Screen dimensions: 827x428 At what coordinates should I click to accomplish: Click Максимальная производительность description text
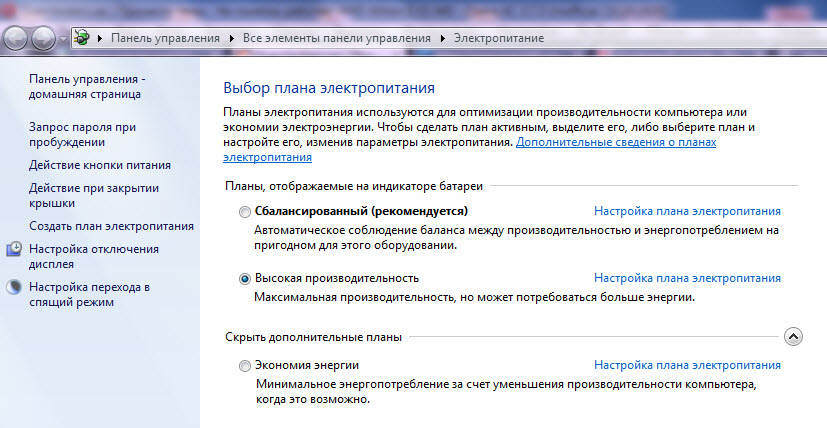pyautogui.click(x=475, y=298)
